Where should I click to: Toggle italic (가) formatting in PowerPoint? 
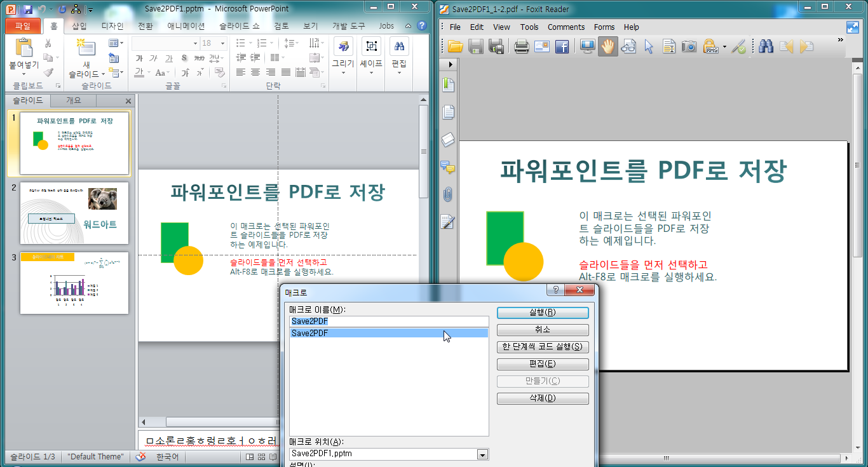153,58
